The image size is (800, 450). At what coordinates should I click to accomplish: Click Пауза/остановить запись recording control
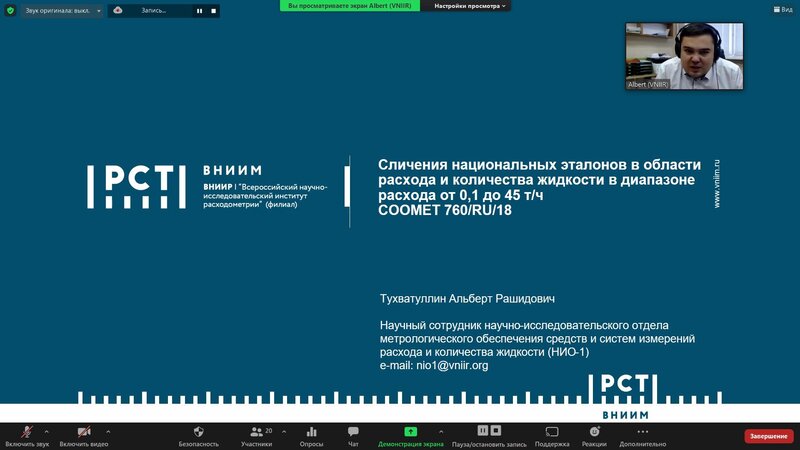pos(488,431)
